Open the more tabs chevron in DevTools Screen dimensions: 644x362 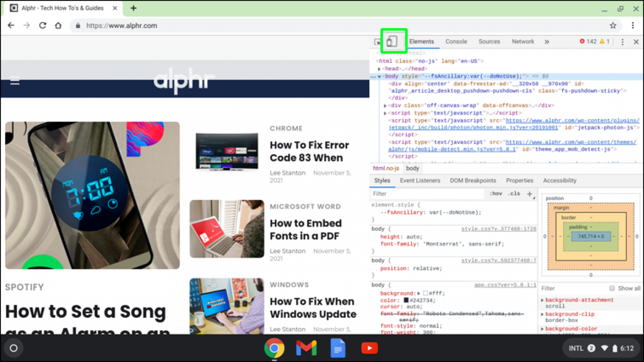coord(547,42)
